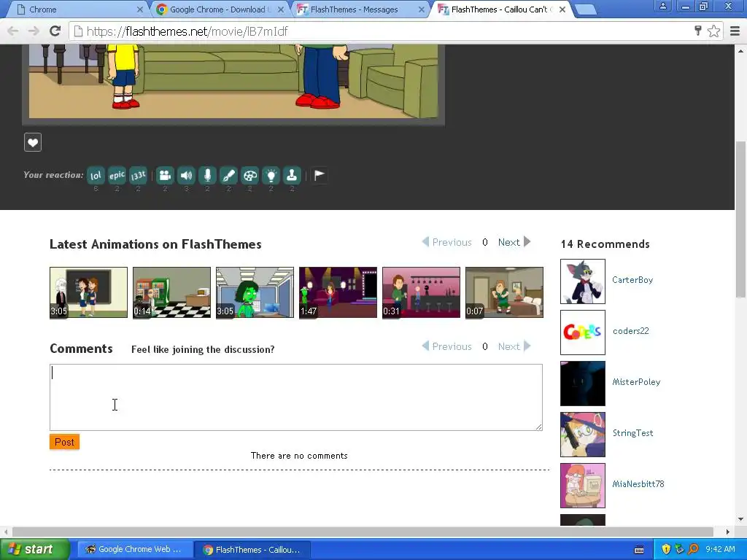Select the speaker sound reaction icon
The image size is (747, 560).
[186, 175]
